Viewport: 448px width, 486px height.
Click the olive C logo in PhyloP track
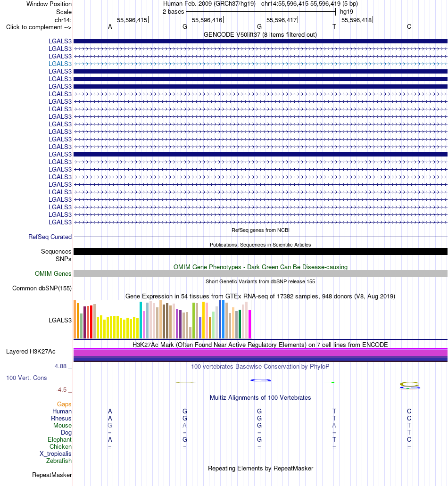coord(409,384)
